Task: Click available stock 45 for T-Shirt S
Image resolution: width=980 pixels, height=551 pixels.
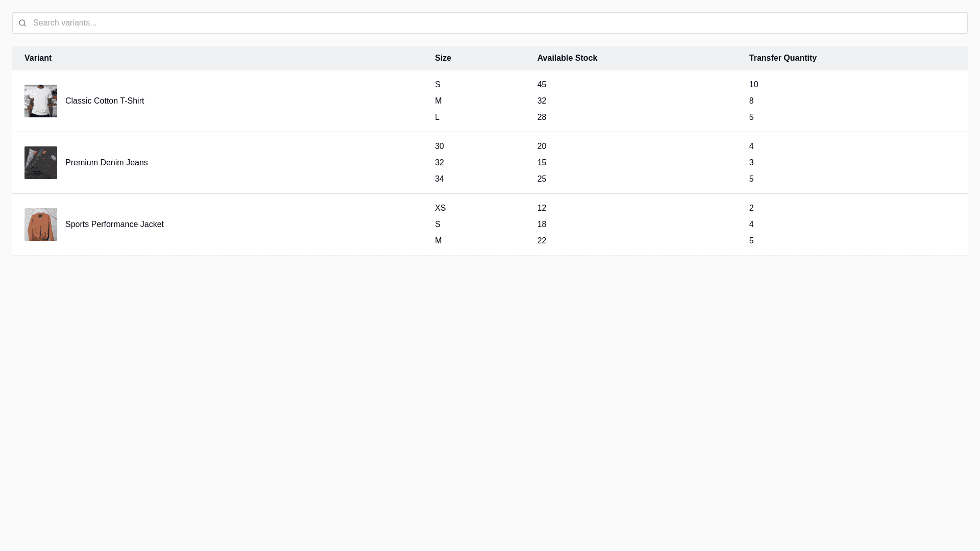Action: pyautogui.click(x=542, y=85)
